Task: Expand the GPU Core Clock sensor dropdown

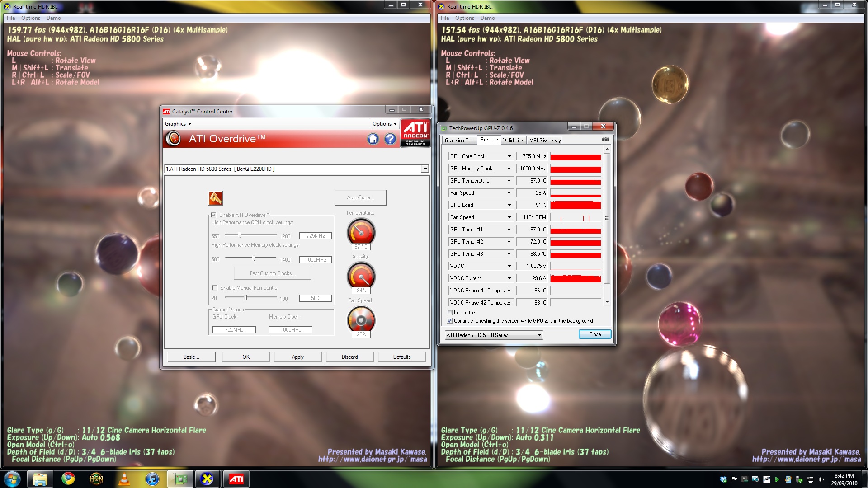Action: [x=509, y=156]
